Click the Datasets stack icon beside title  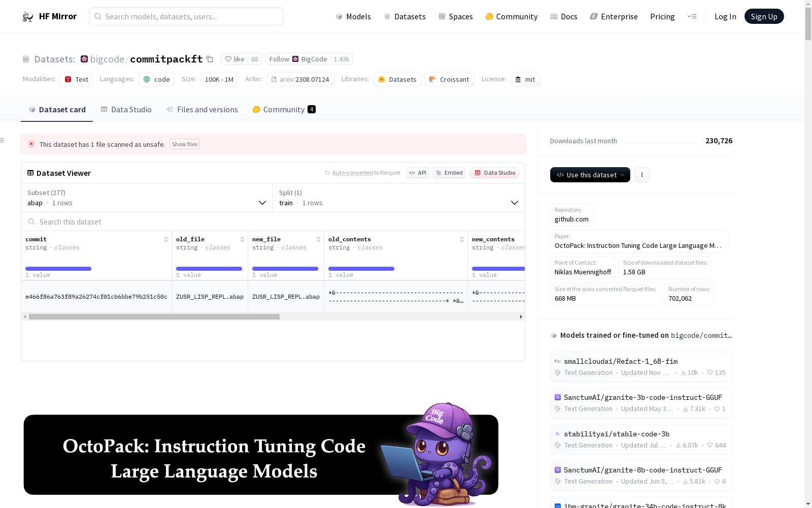click(26, 59)
